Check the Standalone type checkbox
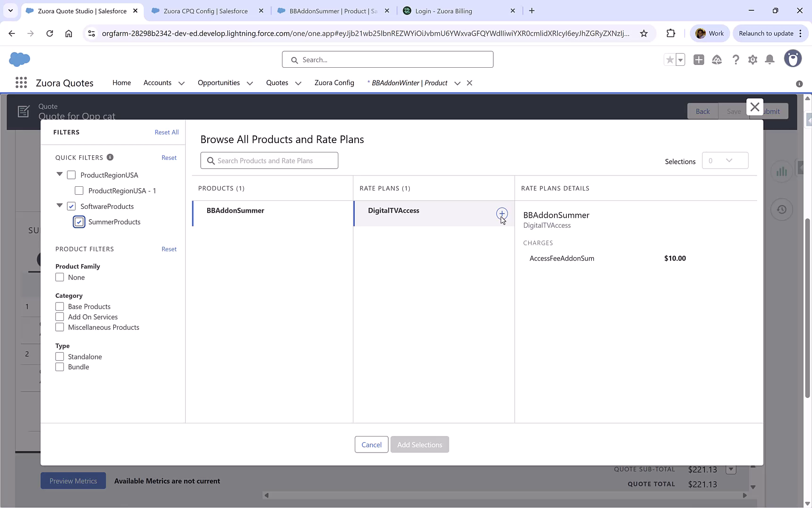The width and height of the screenshot is (812, 508). (60, 356)
